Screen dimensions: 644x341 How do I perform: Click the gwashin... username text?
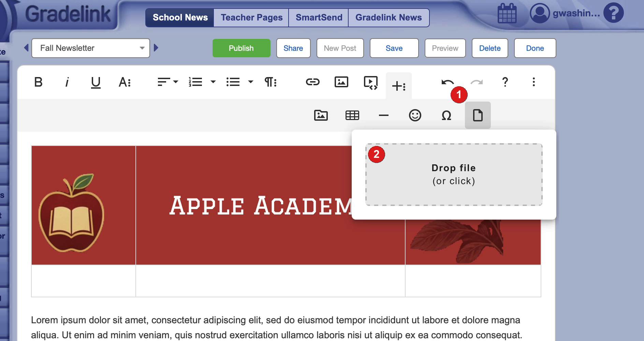point(576,13)
